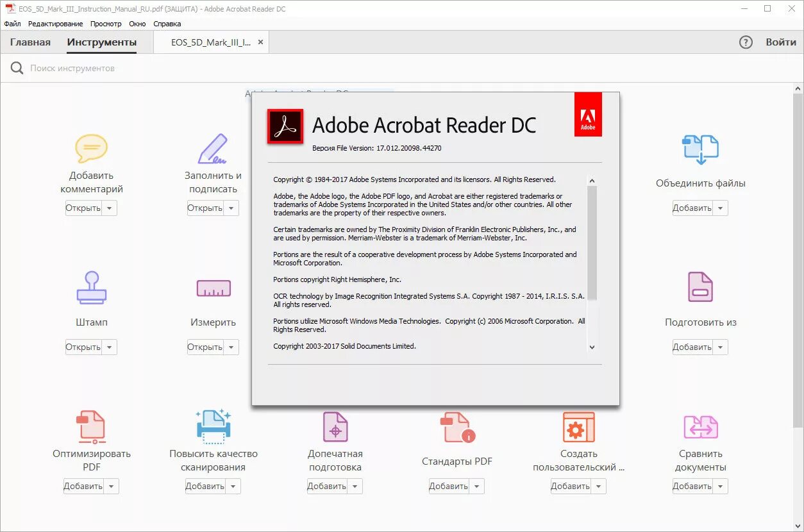Switch to the Инструменты tab
This screenshot has width=804, height=532.
point(102,42)
